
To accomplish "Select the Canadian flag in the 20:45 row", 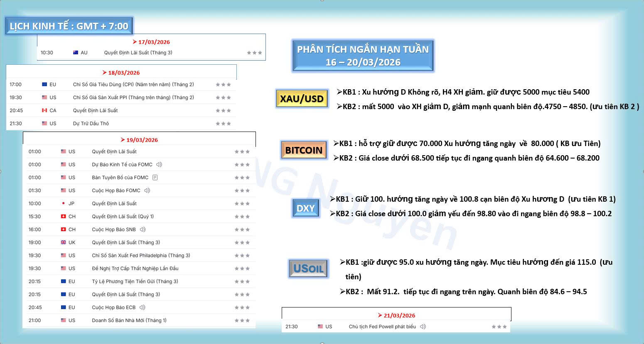I will tap(44, 110).
